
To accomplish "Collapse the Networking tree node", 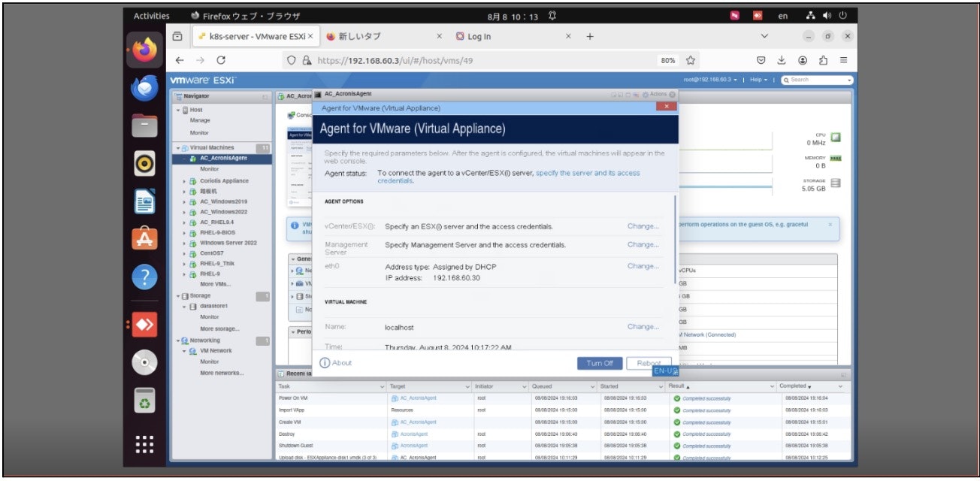I will point(178,340).
